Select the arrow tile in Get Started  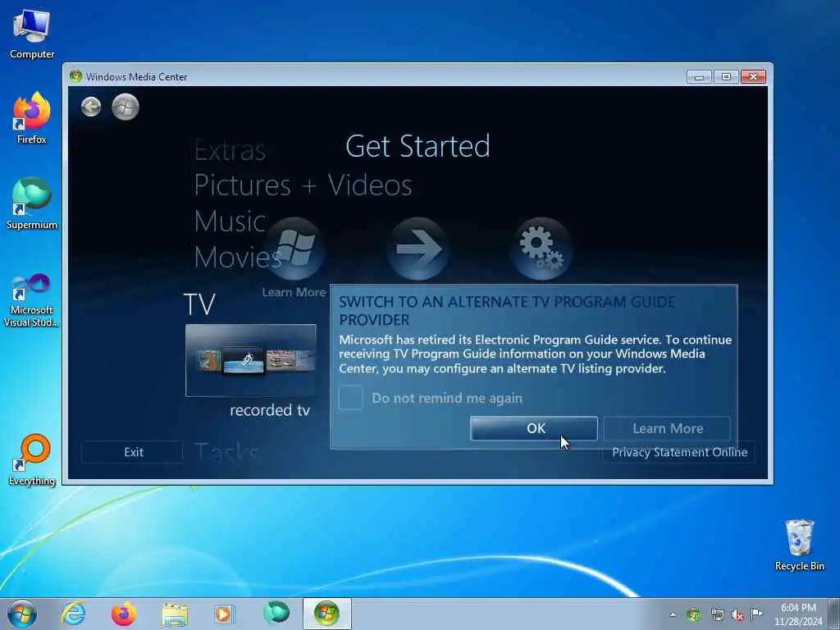(x=418, y=249)
